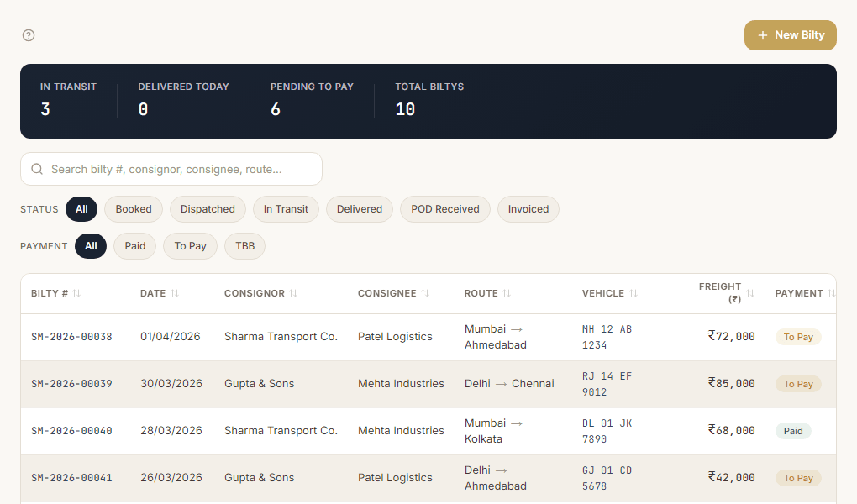Open bilty SM-2026-00040

71,431
